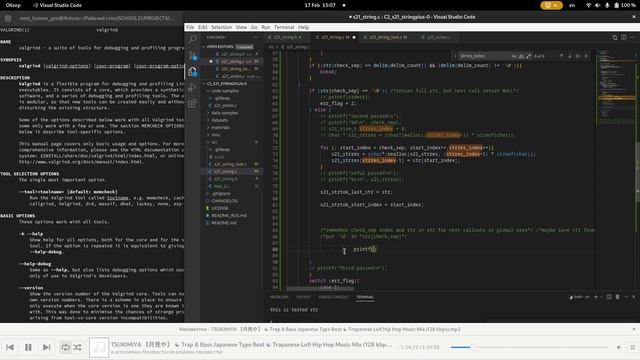Switch to the Debug Console panel tab
Screen dimensions: 640x360
(x=333, y=297)
